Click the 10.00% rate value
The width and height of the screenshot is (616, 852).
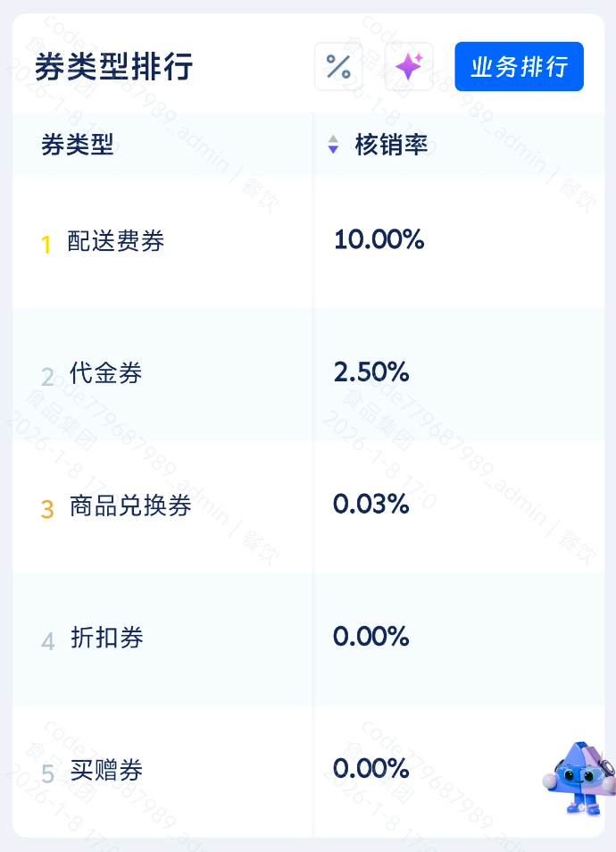click(x=379, y=239)
